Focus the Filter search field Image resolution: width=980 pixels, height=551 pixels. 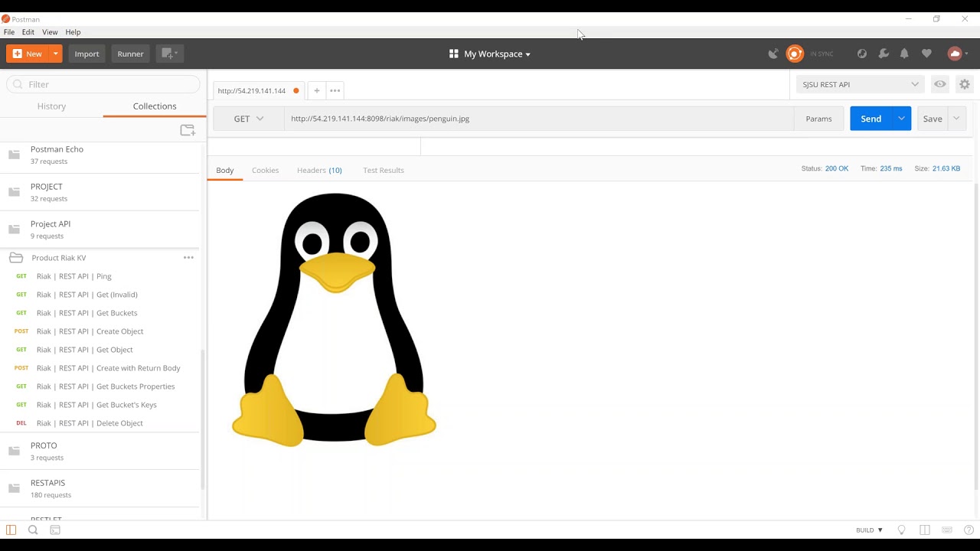(103, 84)
